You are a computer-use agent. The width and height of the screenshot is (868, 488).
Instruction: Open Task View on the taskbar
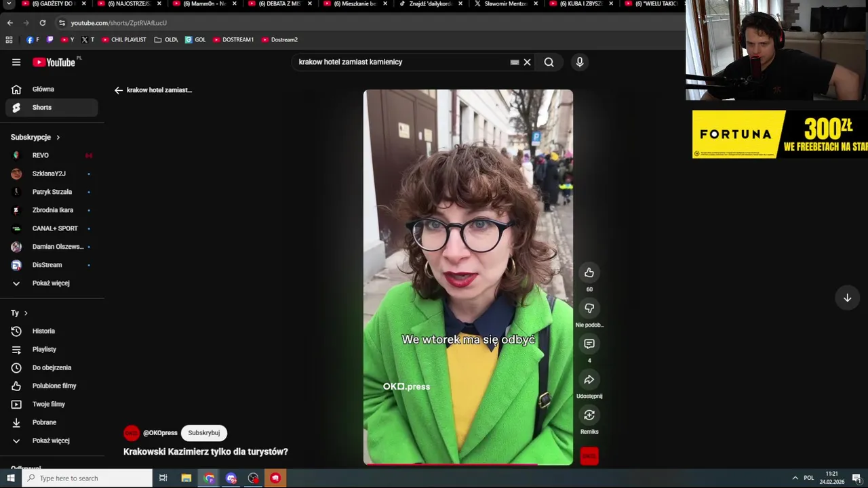point(163,479)
